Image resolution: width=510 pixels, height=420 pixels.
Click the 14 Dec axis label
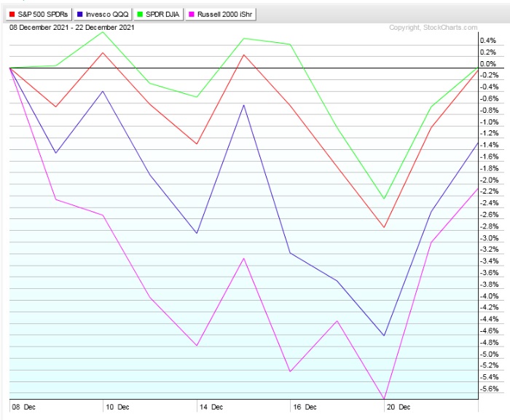[x=211, y=407]
